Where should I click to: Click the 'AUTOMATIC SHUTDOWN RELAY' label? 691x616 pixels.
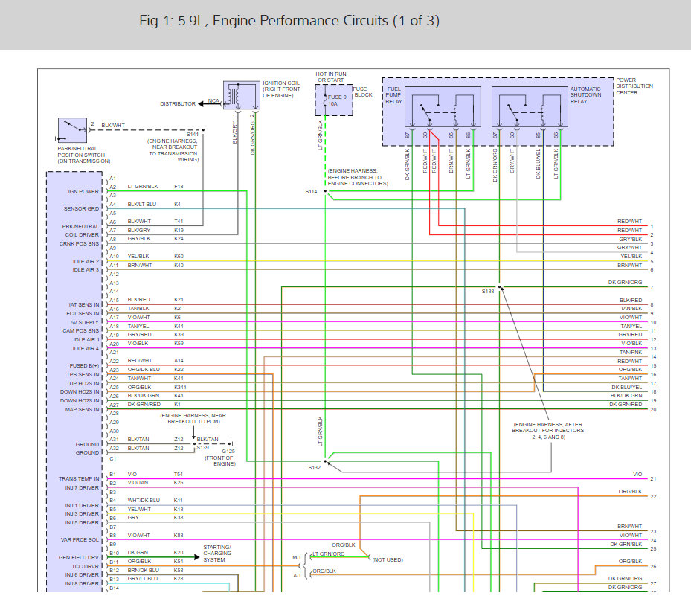pos(585,95)
